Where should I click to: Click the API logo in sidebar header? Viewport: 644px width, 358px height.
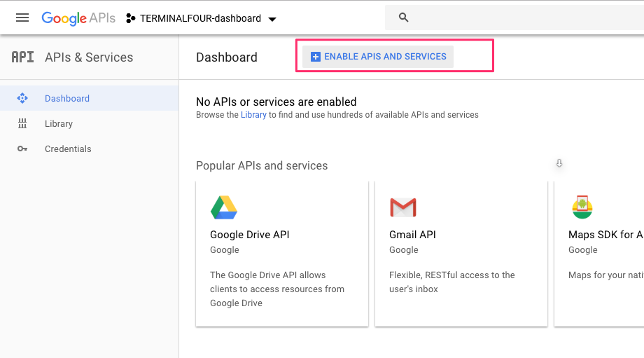22,57
